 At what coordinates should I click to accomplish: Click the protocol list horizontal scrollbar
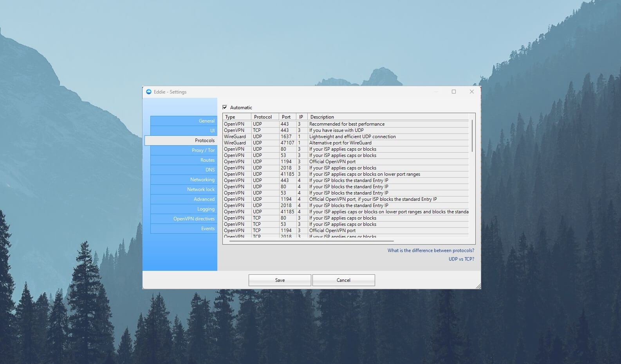point(312,241)
